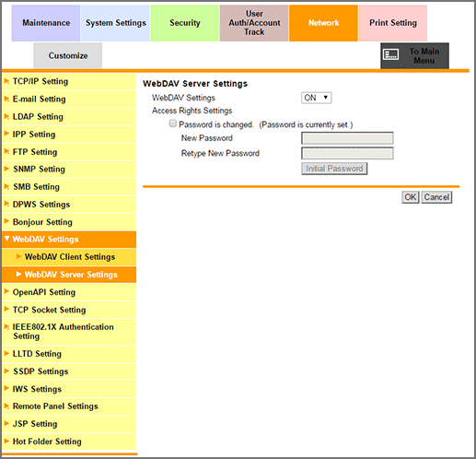Screen dimensions: 476x459
Task: Click the arrow icon next to Hot Folder Setting
Action: [6, 441]
